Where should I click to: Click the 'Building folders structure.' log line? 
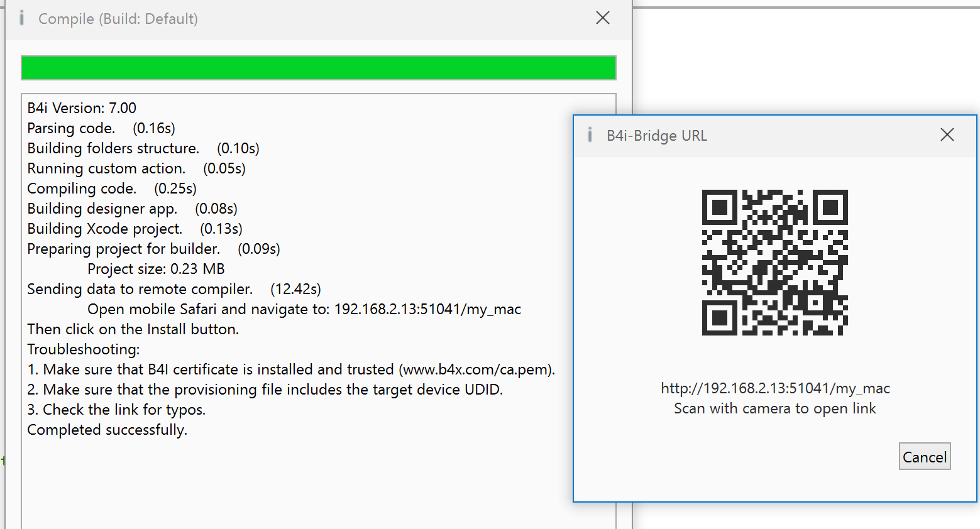coord(143,148)
